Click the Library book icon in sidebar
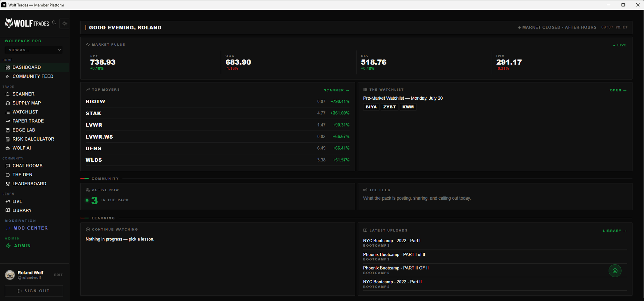Image resolution: width=644 pixels, height=301 pixels. [8, 210]
